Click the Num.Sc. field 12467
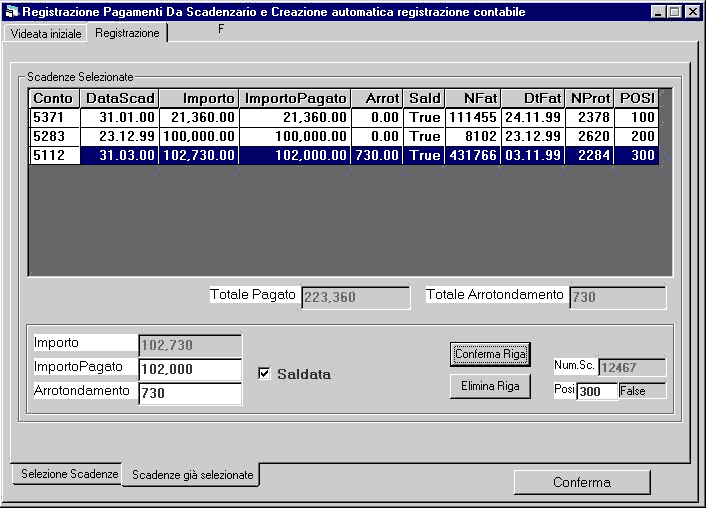 pos(632,367)
